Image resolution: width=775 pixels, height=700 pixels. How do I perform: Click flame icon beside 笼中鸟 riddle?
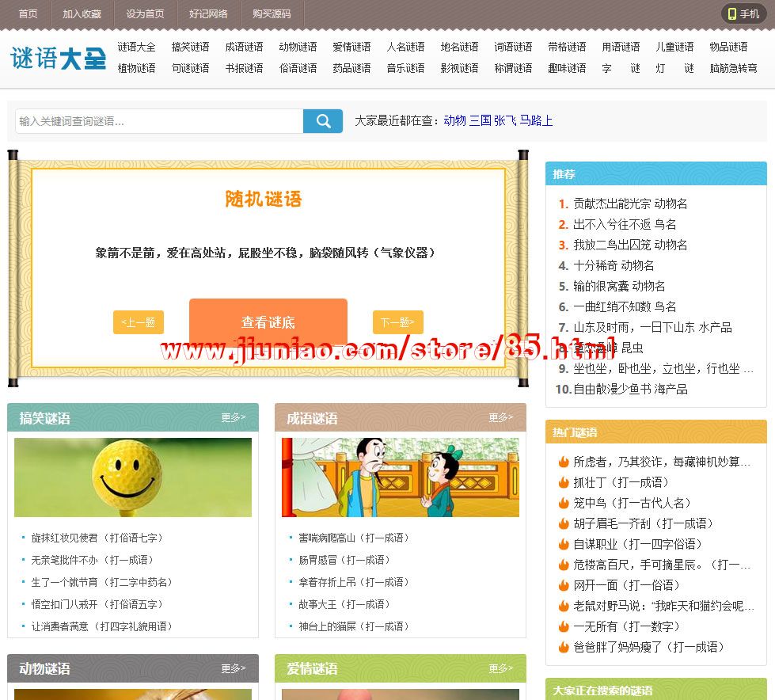coord(564,503)
